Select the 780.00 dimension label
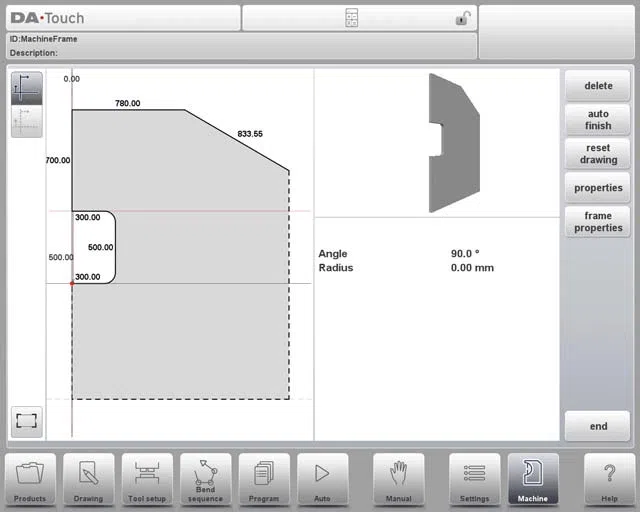 pos(127,103)
